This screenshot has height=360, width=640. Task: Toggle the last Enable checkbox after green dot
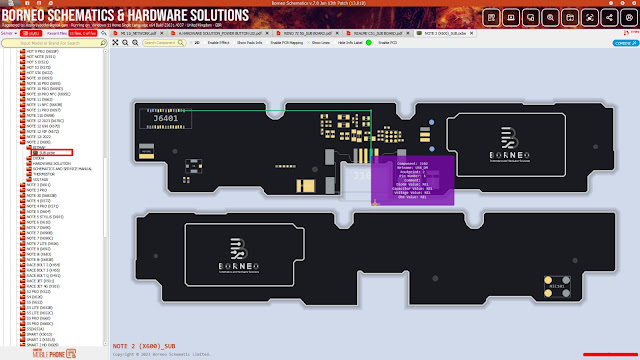[375, 42]
